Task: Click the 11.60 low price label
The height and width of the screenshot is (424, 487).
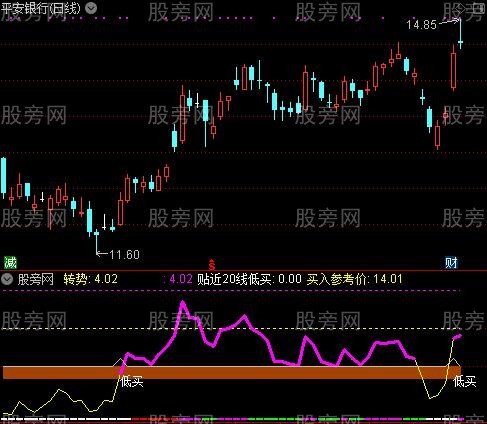Action: tap(124, 255)
